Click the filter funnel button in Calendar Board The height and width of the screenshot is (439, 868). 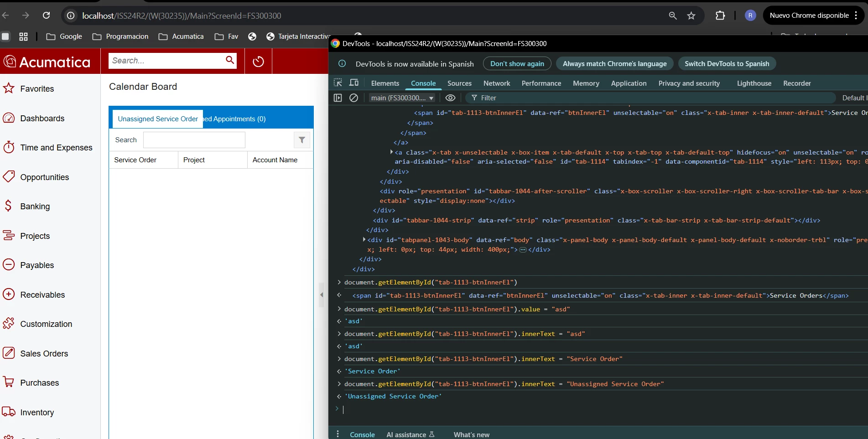pos(301,140)
